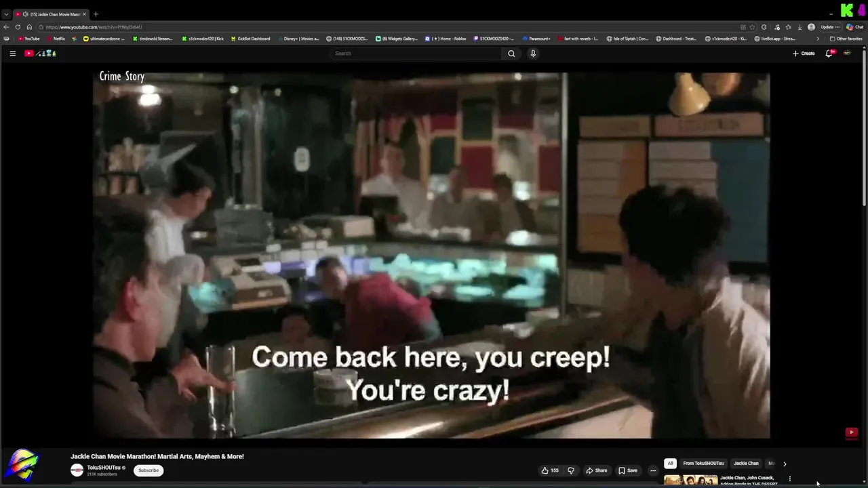Open the s1ckmodzs420 | Kick bookmark

coord(203,39)
